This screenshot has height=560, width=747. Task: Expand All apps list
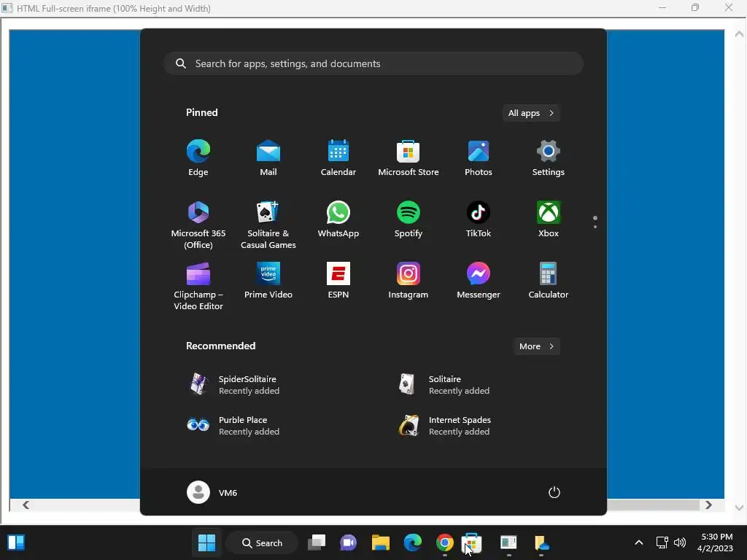(x=531, y=113)
